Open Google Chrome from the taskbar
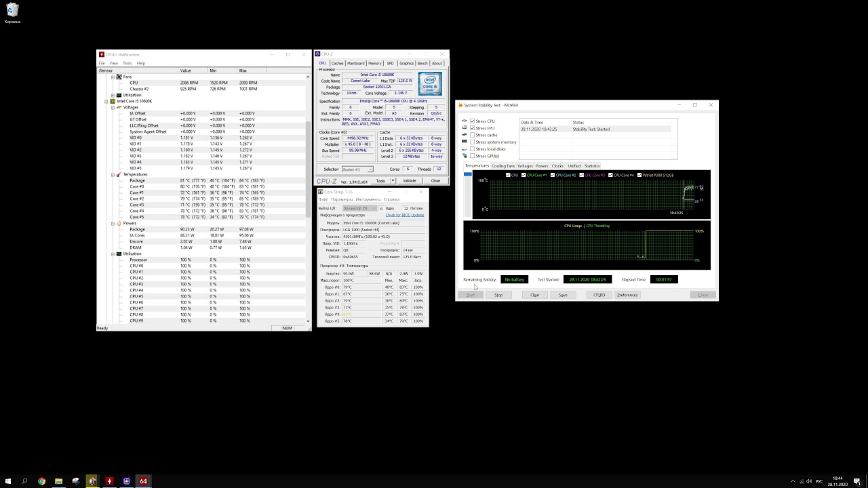Screen dimensions: 868x488 (41, 481)
